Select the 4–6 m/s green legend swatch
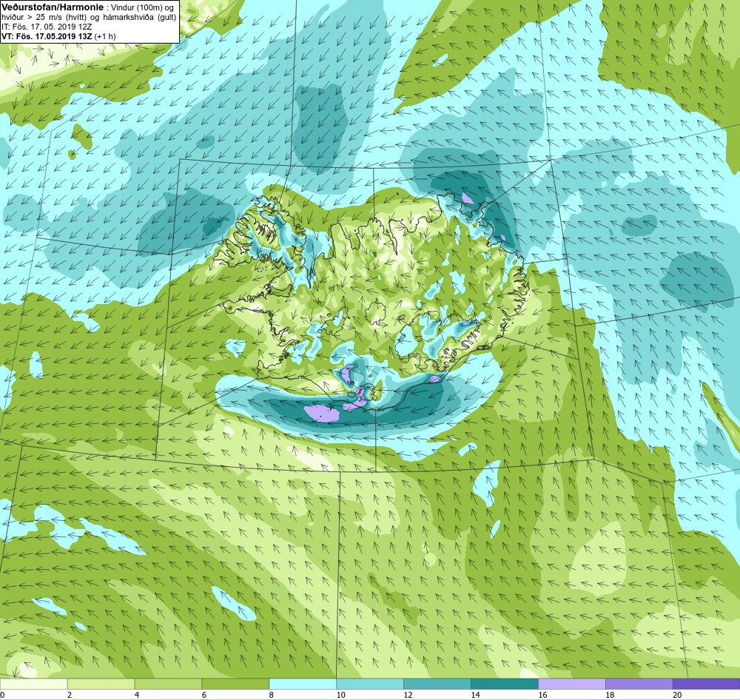The width and height of the screenshot is (740, 700). point(168,684)
